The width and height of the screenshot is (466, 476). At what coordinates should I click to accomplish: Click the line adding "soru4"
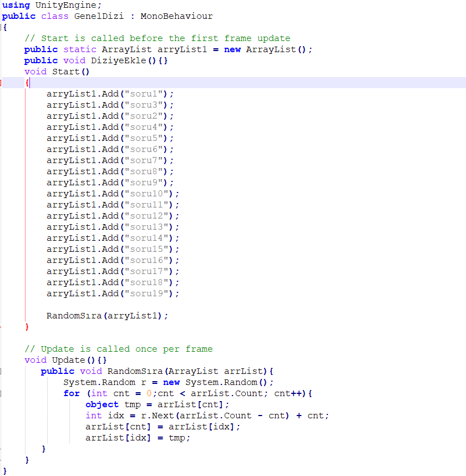pos(110,127)
